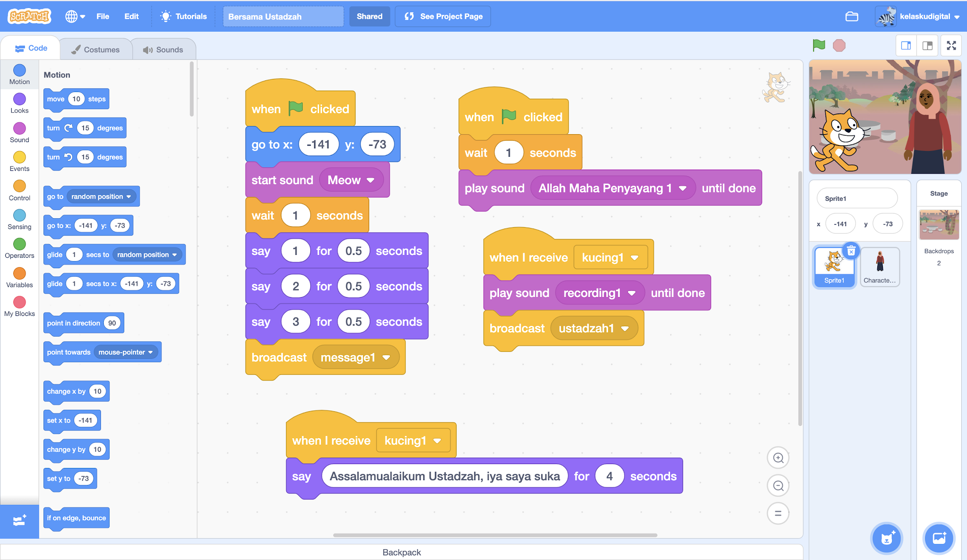The image size is (967, 560).
Task: Open the Choose a Backdrop button
Action: [x=939, y=538]
